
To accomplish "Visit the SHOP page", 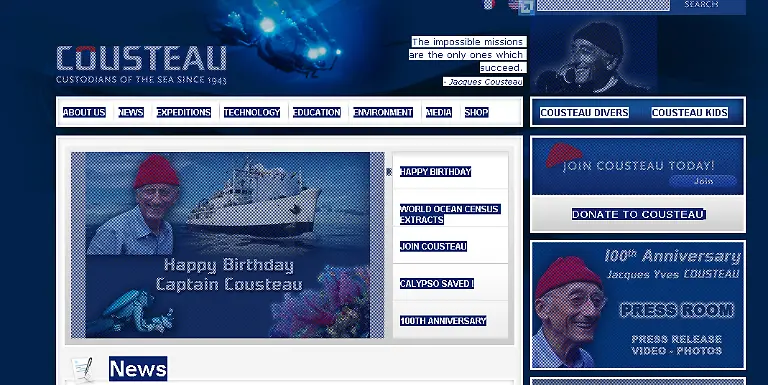I will [477, 112].
